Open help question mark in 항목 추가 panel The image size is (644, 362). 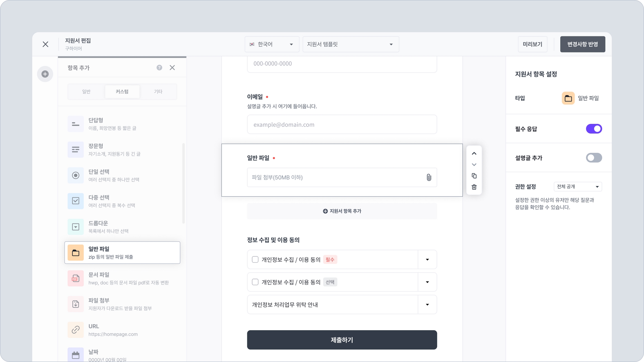(159, 68)
